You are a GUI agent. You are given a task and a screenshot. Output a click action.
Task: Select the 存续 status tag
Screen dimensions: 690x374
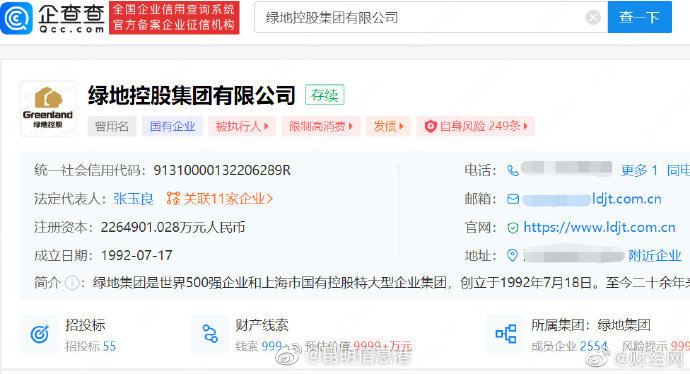(x=325, y=95)
